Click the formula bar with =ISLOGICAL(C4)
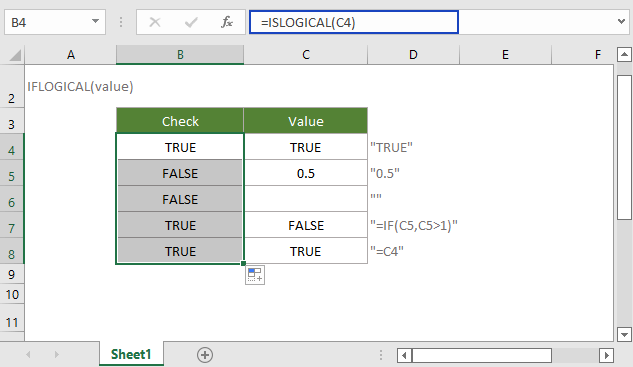 coord(354,22)
